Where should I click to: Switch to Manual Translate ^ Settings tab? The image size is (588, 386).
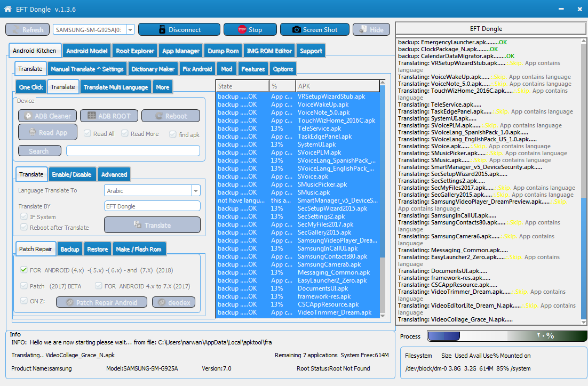87,69
